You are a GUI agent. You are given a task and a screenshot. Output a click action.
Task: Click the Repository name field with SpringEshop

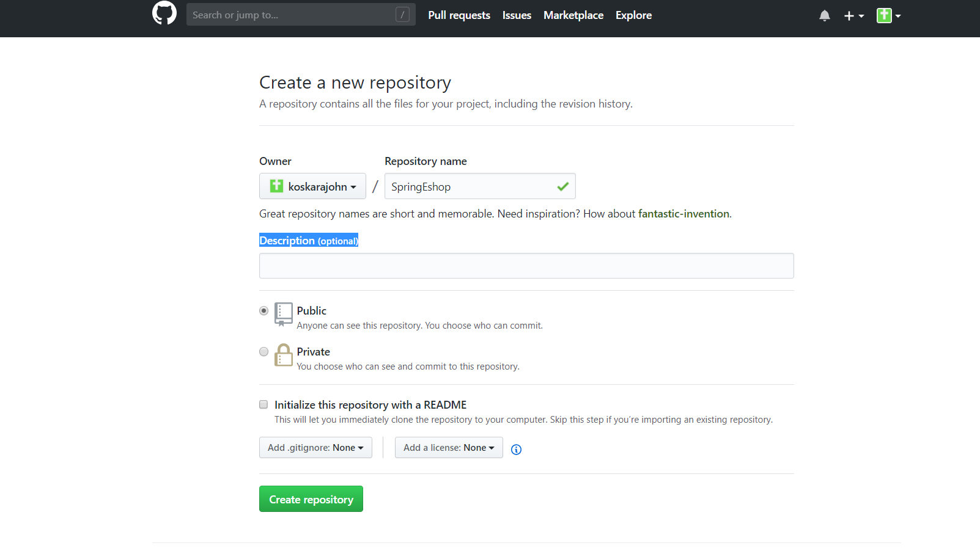(x=480, y=186)
